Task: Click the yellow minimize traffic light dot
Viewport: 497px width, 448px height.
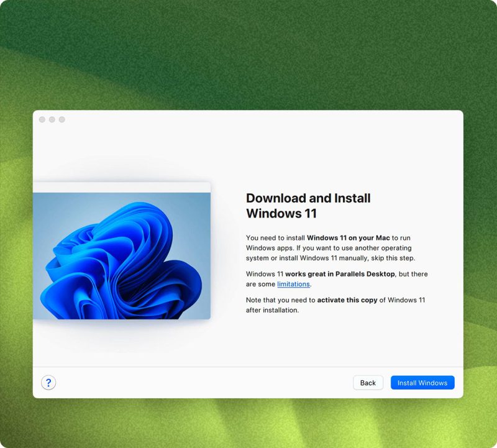Action: pyautogui.click(x=52, y=119)
